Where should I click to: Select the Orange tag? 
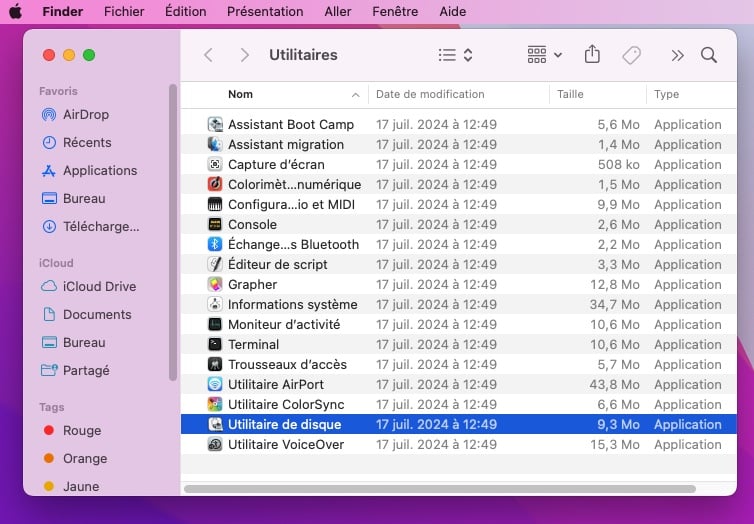[75, 458]
